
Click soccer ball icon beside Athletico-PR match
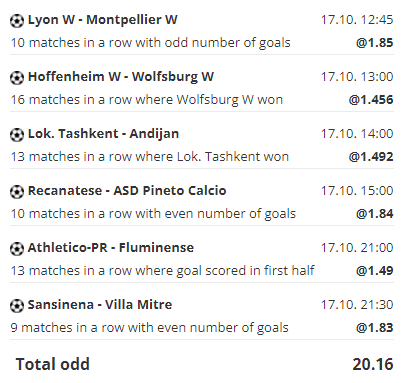(17, 249)
